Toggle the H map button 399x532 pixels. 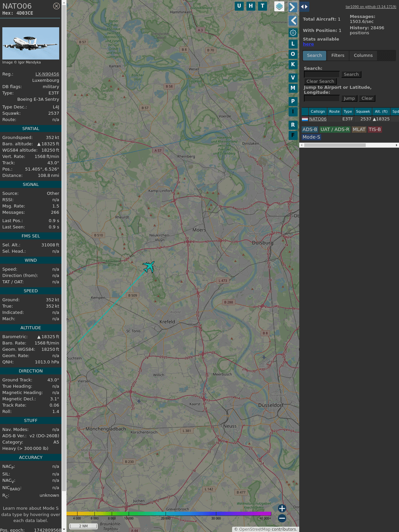coord(251,6)
